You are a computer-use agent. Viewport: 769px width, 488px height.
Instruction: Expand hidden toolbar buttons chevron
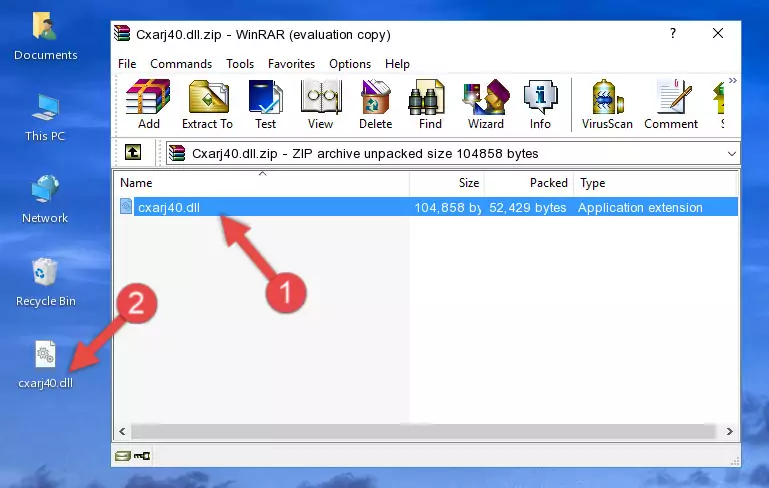[x=732, y=81]
